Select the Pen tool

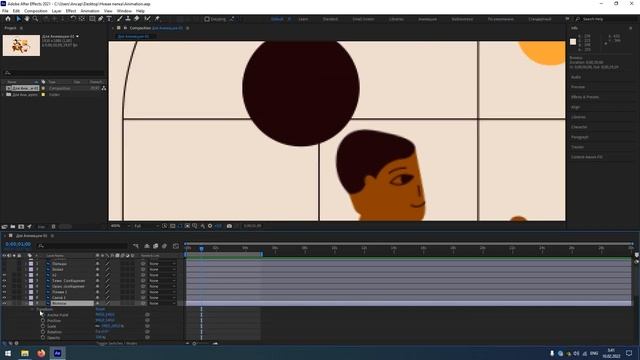[x=101, y=19]
